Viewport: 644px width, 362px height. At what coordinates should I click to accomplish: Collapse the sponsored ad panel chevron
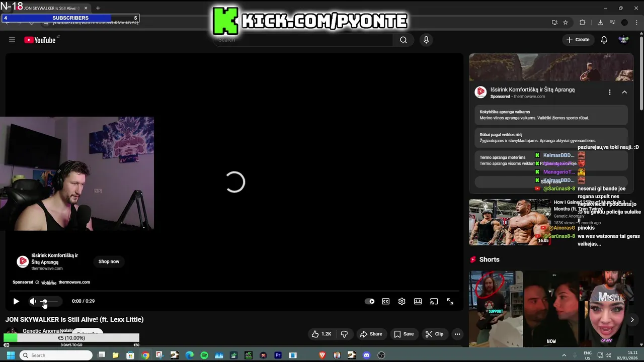624,92
